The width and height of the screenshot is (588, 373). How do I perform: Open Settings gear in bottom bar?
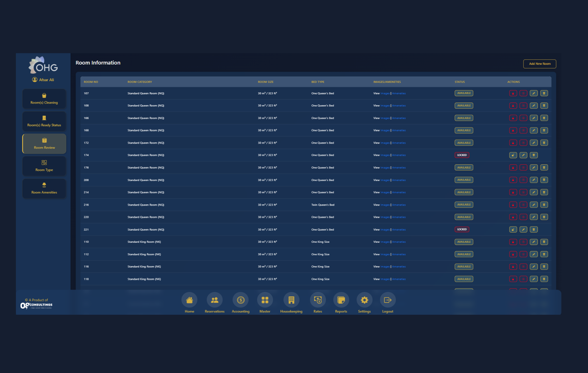[364, 300]
